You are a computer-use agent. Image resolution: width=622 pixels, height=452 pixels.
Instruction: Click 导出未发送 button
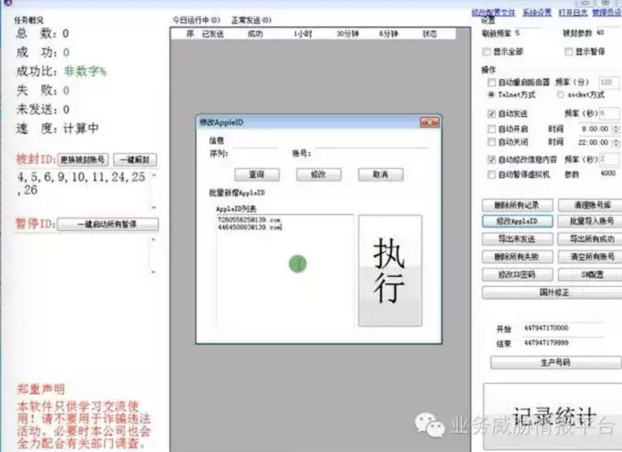(x=517, y=239)
